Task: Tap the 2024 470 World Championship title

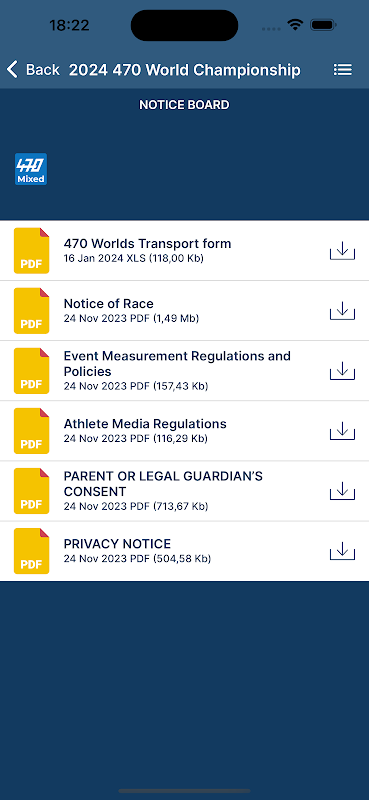Action: point(185,70)
